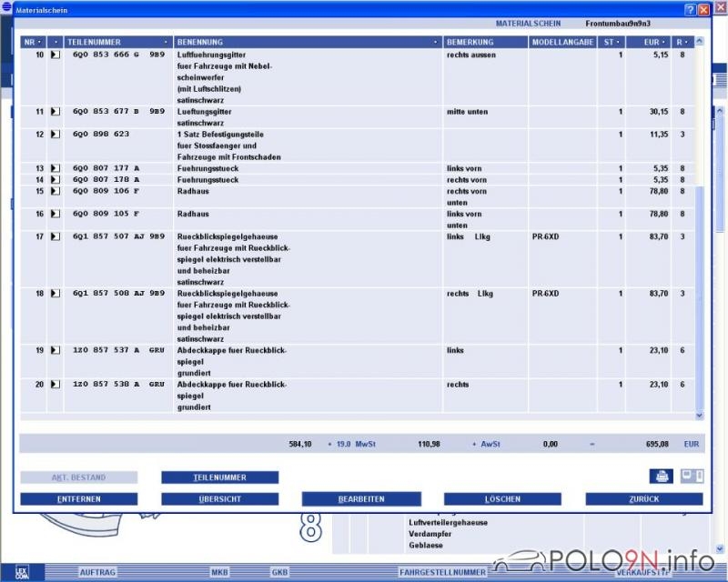This screenshot has width=728, height=582.
Task: Open the FAHRGESTELLNUMMER tab in bottom bar
Action: click(x=441, y=572)
